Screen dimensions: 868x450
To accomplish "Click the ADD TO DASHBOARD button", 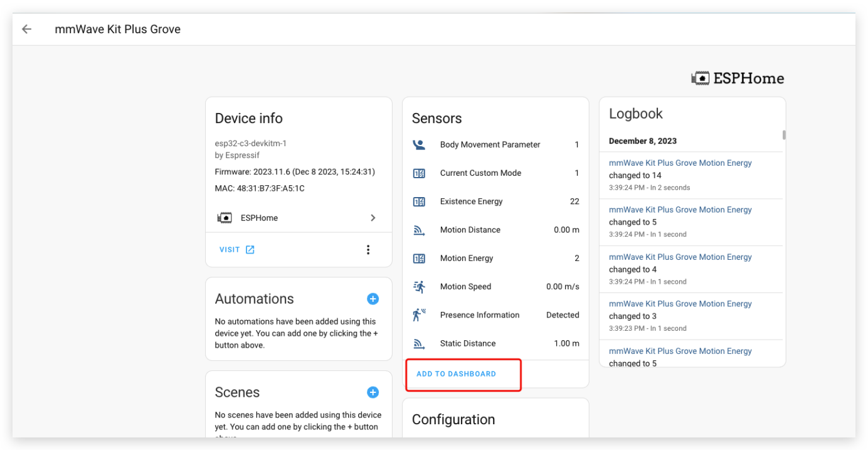I will 456,374.
